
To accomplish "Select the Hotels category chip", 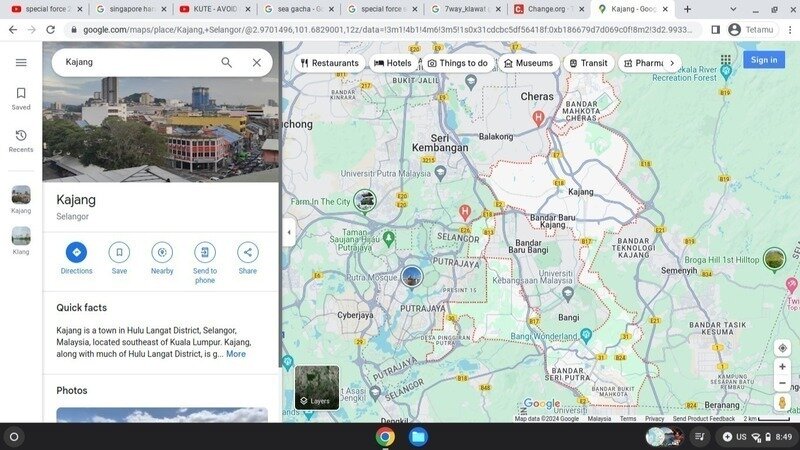I will tap(393, 63).
